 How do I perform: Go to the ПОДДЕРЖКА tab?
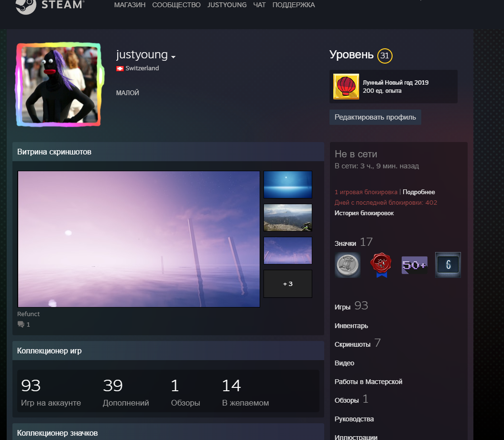tap(294, 5)
